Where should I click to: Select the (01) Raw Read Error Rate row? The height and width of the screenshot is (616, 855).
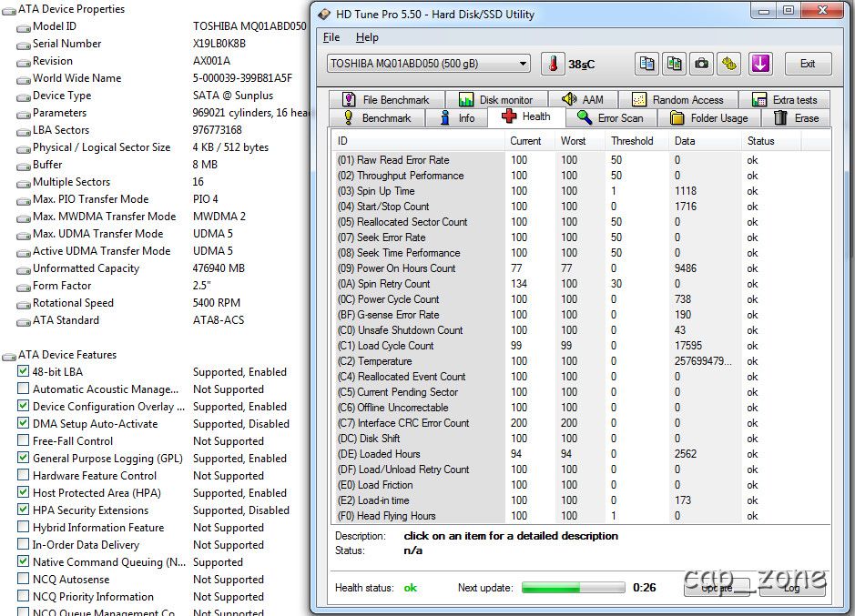(x=581, y=160)
